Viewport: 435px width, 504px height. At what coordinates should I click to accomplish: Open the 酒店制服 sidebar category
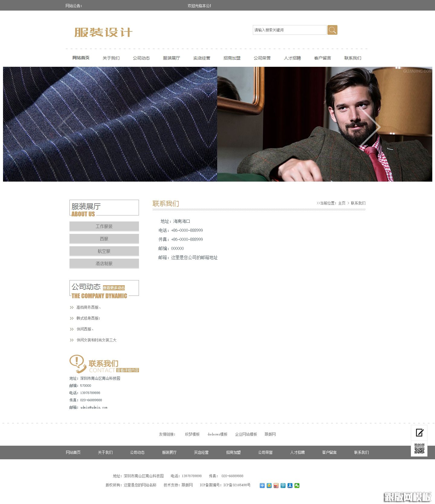[x=104, y=263]
